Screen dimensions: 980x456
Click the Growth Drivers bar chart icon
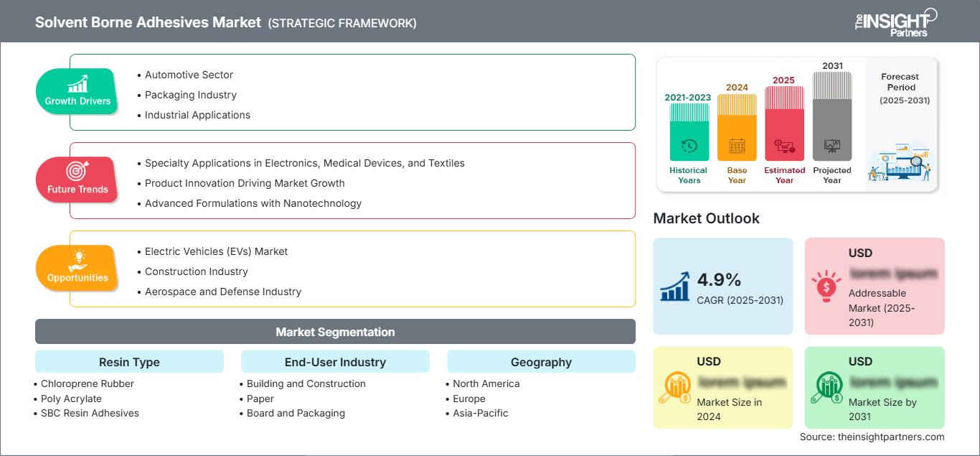[77, 83]
